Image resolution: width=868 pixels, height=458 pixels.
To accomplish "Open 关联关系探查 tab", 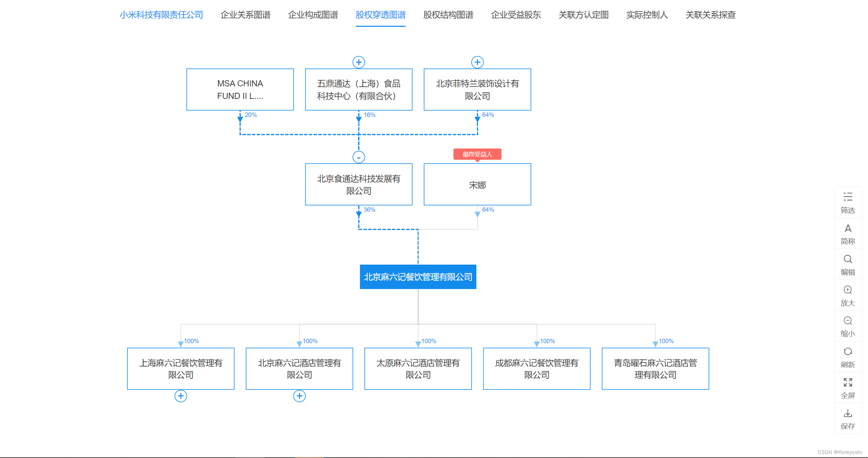I will [x=711, y=15].
